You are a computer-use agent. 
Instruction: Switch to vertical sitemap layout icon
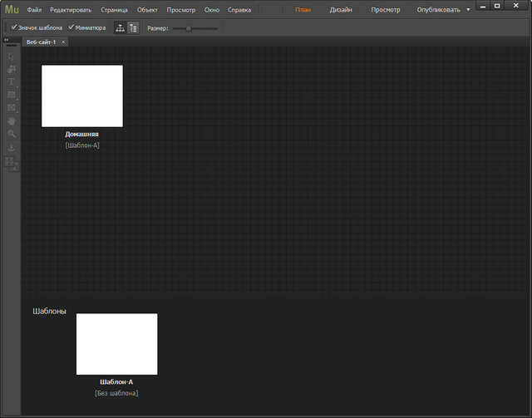(133, 27)
